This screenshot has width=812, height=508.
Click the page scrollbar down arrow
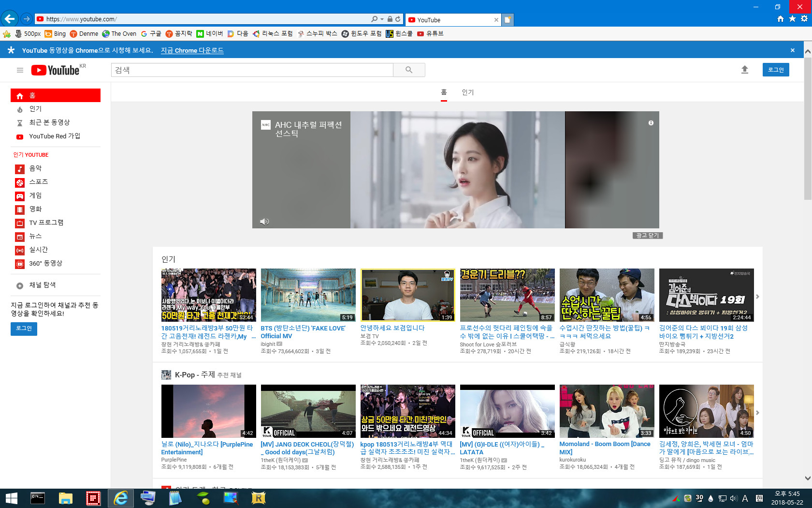(808, 478)
